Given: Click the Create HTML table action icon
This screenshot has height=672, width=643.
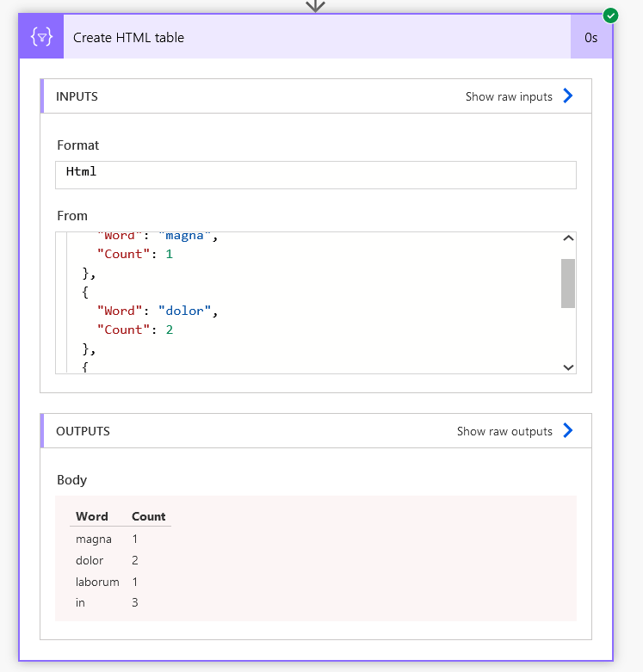Looking at the screenshot, I should (41, 37).
